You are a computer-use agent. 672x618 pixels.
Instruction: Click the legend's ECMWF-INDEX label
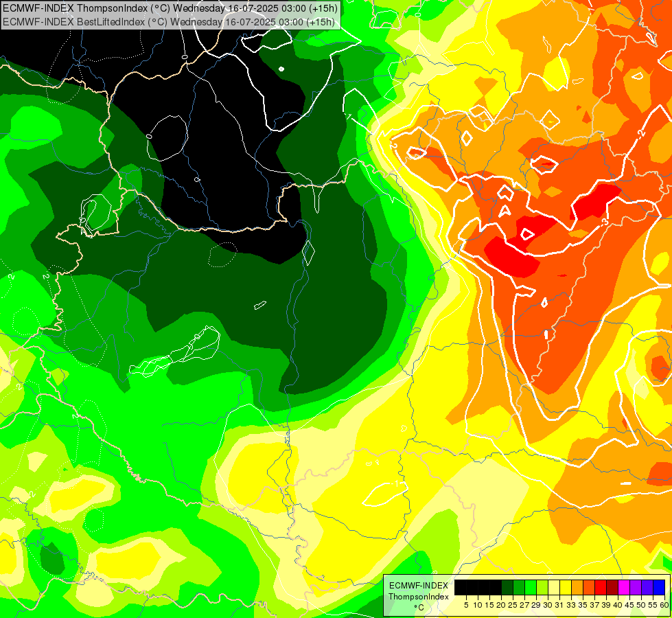pos(419,586)
